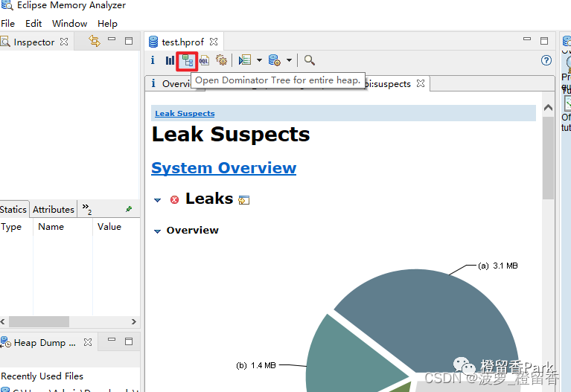Click the Leak Suspects main heading
Viewport: 571px width, 392px height.
[231, 134]
